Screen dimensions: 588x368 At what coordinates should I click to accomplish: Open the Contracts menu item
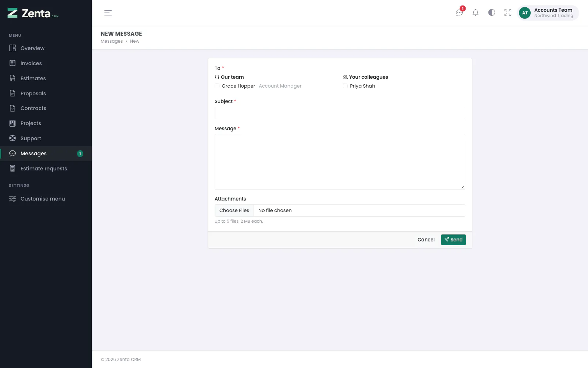coord(46,108)
